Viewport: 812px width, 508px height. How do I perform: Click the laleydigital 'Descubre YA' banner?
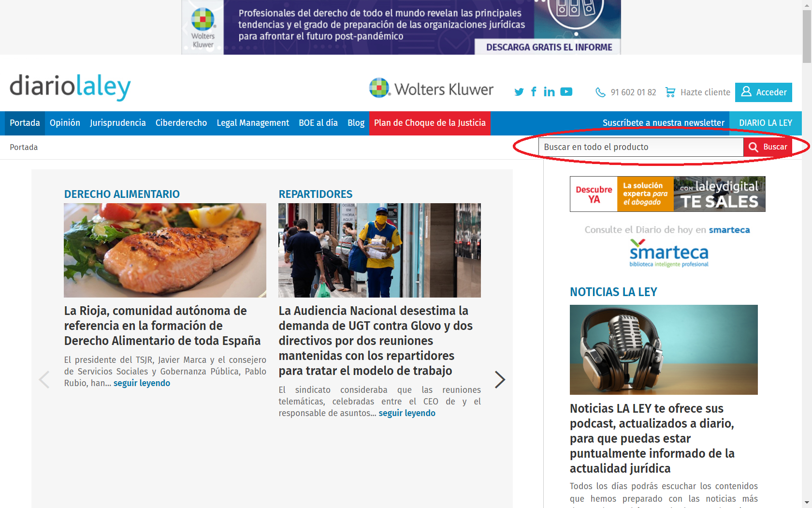pos(667,194)
